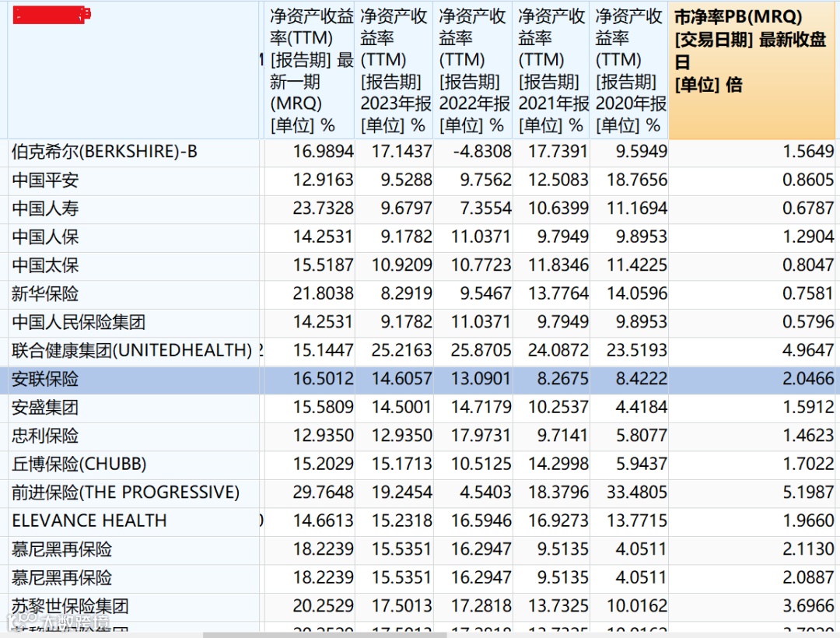Click Berkshire 2021 ROE value 17.7391
The image size is (840, 638).
click(558, 152)
